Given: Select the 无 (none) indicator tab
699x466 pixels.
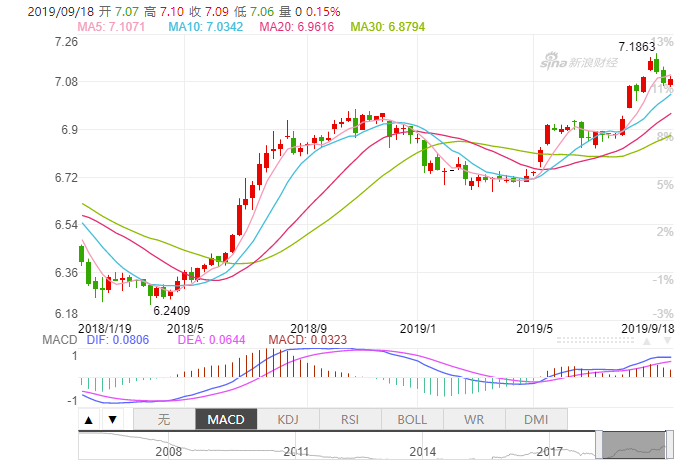Looking at the screenshot, I should [164, 420].
